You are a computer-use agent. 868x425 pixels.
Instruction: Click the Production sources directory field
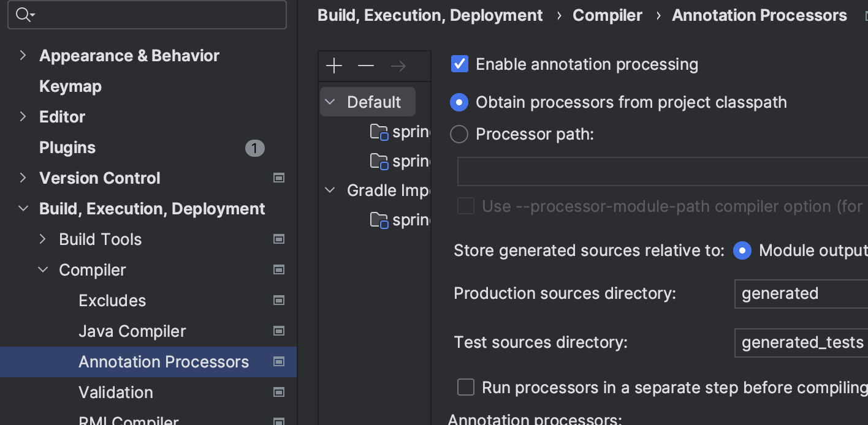(801, 293)
